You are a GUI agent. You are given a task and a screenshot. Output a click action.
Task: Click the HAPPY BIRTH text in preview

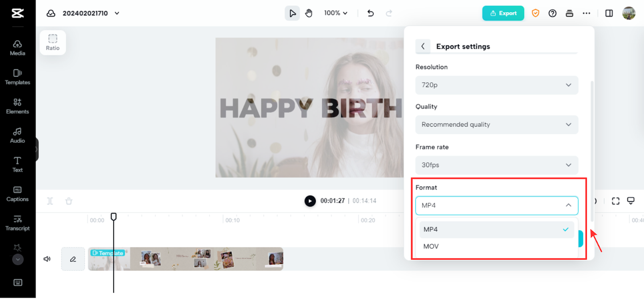tap(311, 108)
